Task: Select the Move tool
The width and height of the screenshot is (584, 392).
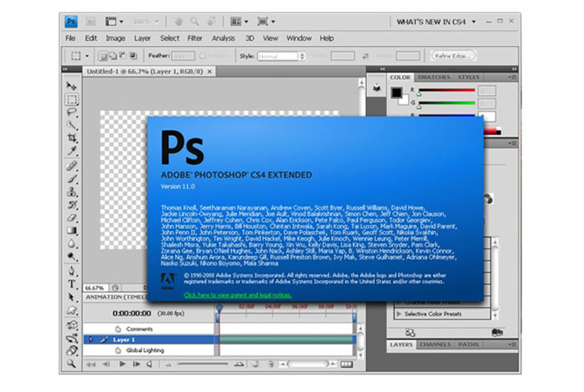Action: tap(72, 86)
